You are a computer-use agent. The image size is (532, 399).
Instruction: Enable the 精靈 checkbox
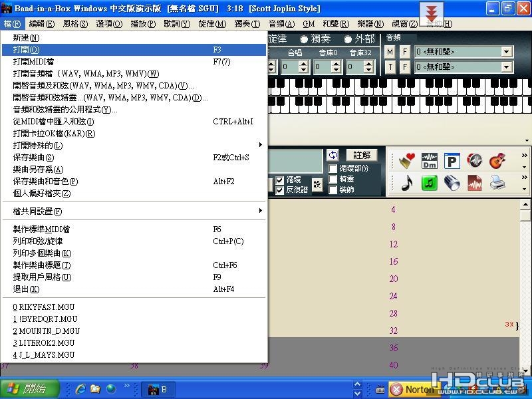[x=333, y=179]
